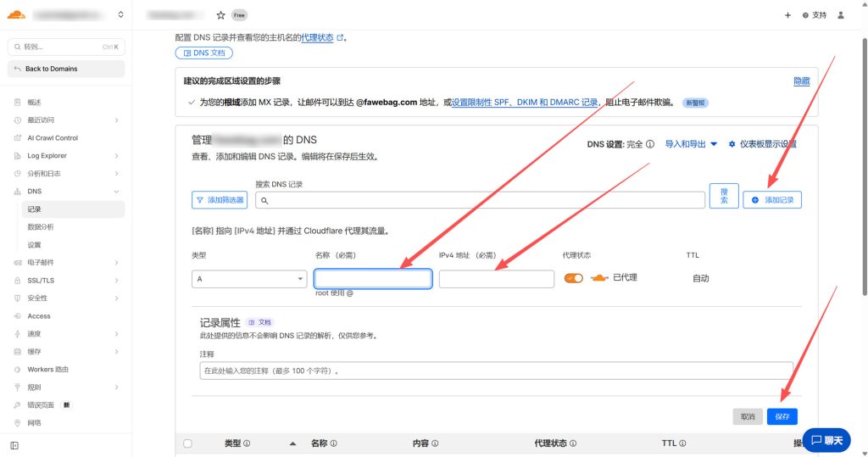Screen dimensions: 868x457
Task: Click the 注释 comment input field
Action: click(x=497, y=371)
